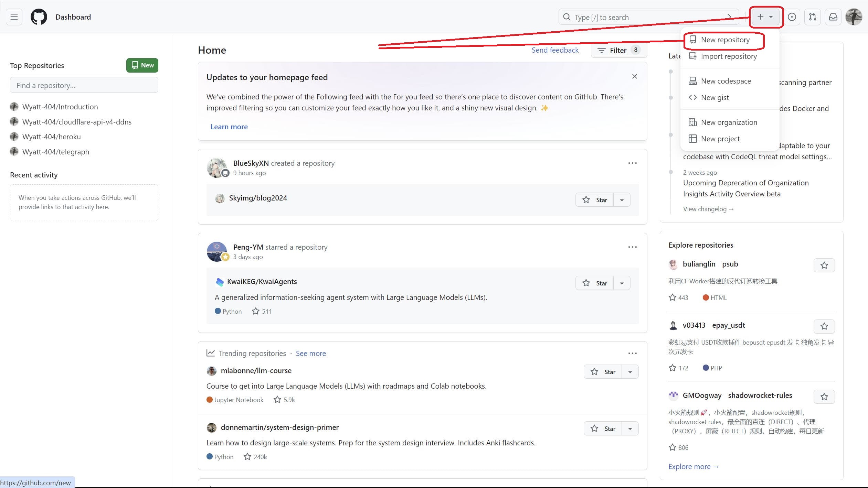The height and width of the screenshot is (488, 868).
Task: Open BlueSkyXN's avatar
Action: pyautogui.click(x=217, y=168)
